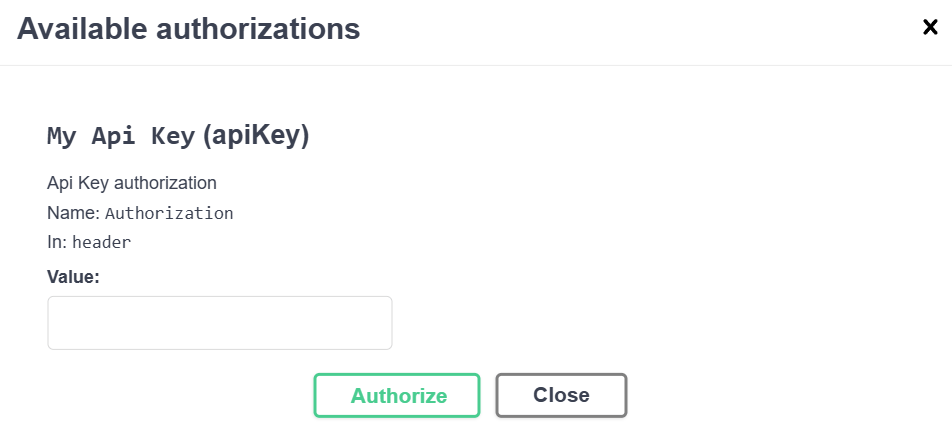Dismiss the modal using the top-right X
The width and height of the screenshot is (952, 433).
[930, 28]
